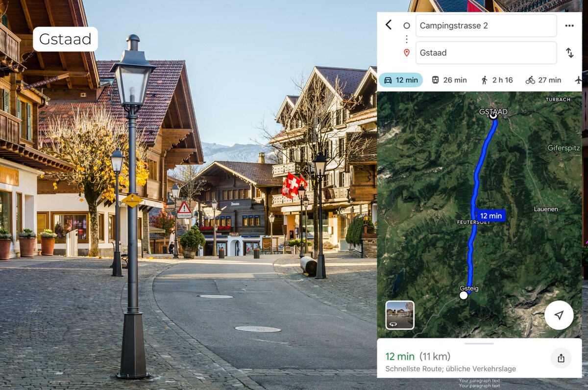Go back with the left arrow icon

point(389,25)
